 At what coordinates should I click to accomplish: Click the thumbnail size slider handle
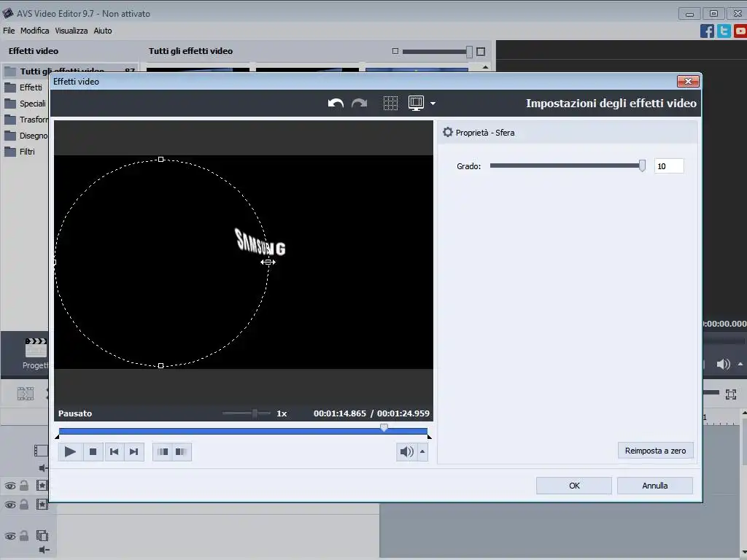[x=469, y=52]
